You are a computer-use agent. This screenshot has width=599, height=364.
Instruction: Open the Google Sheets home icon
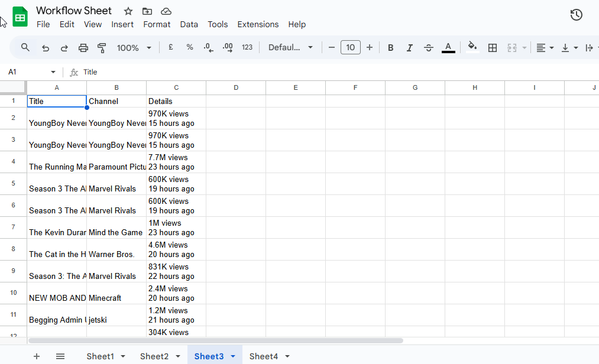(x=20, y=17)
